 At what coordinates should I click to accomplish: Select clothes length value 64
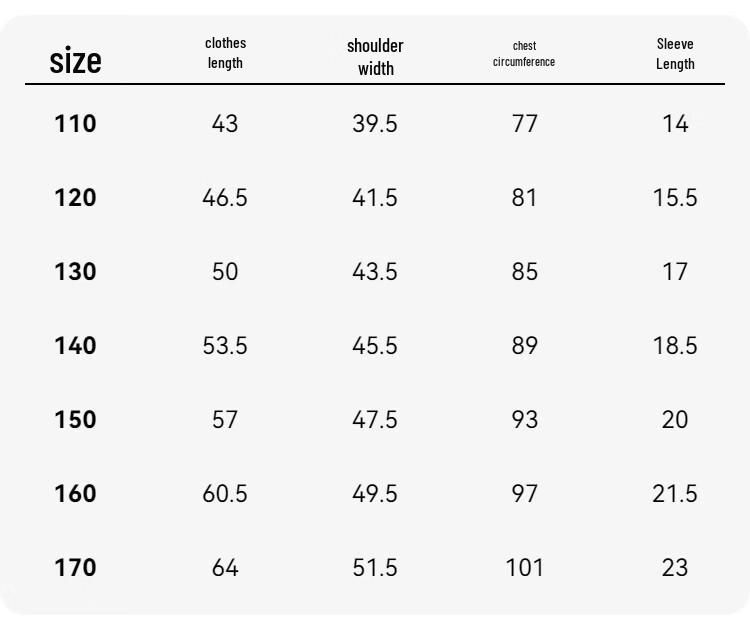[225, 567]
